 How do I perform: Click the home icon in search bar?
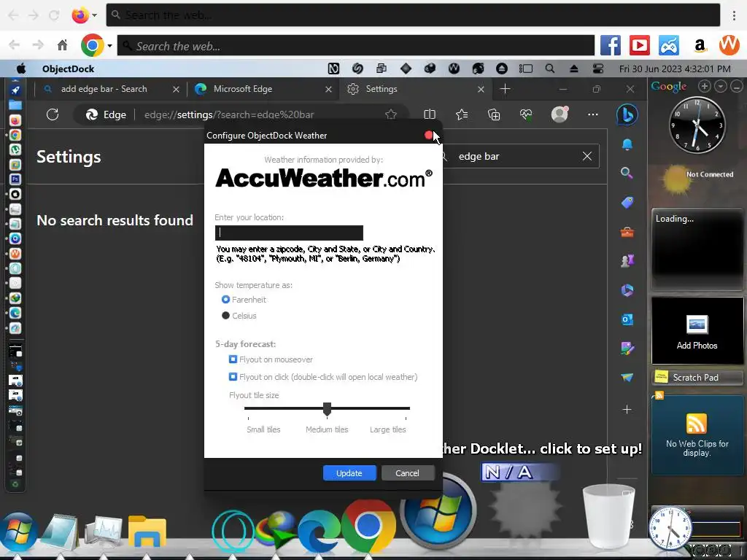tap(62, 46)
